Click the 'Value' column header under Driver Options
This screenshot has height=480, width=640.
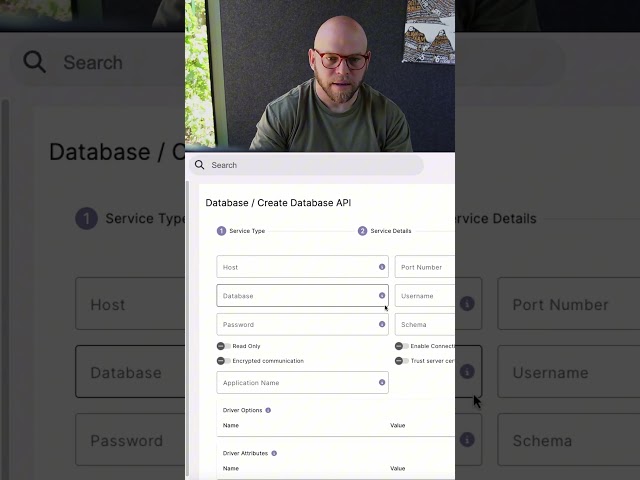(x=398, y=425)
